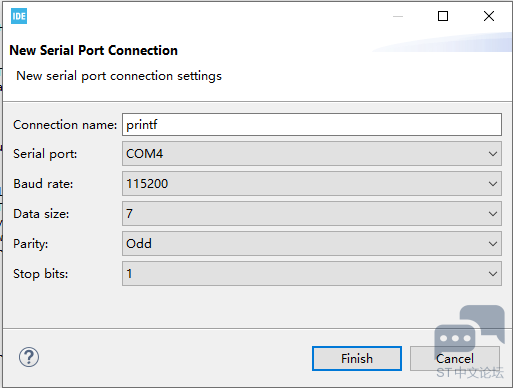Click the IDE application icon in title bar

[x=19, y=16]
